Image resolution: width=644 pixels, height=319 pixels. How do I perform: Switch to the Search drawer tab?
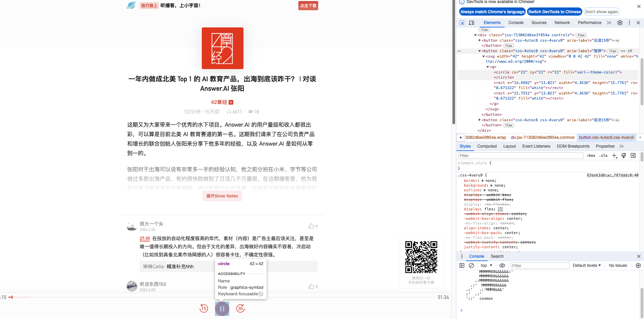497,256
